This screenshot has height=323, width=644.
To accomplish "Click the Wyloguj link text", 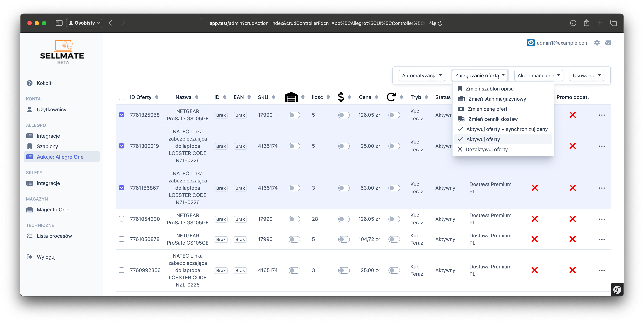I will click(46, 257).
